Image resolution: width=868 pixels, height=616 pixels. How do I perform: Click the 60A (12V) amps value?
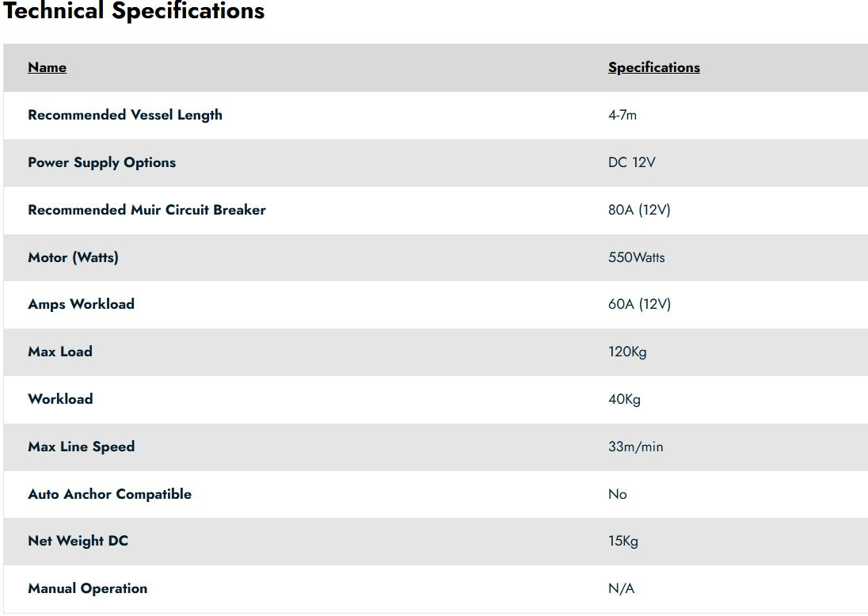[x=639, y=304]
